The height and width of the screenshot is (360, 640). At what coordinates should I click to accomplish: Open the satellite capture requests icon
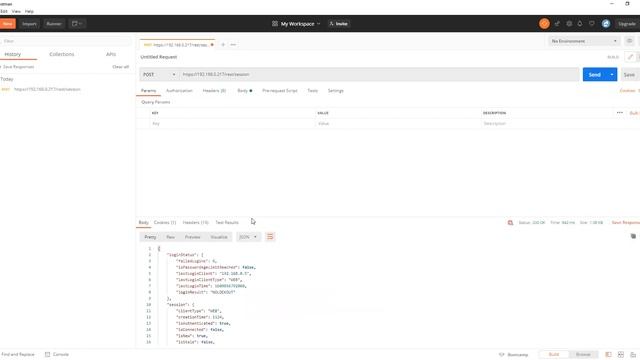tap(557, 24)
